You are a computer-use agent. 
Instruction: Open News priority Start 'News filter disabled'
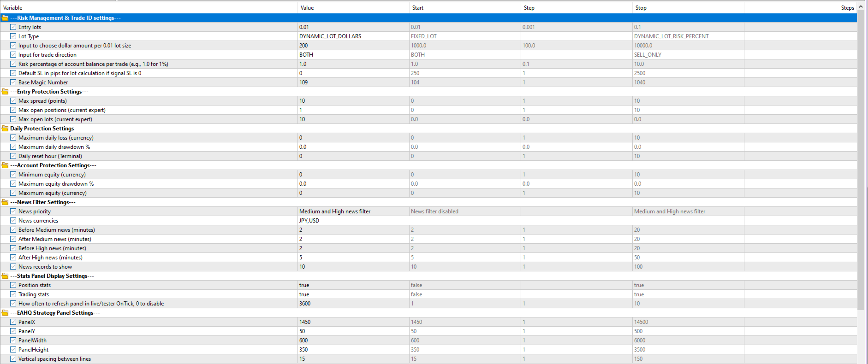click(x=465, y=211)
